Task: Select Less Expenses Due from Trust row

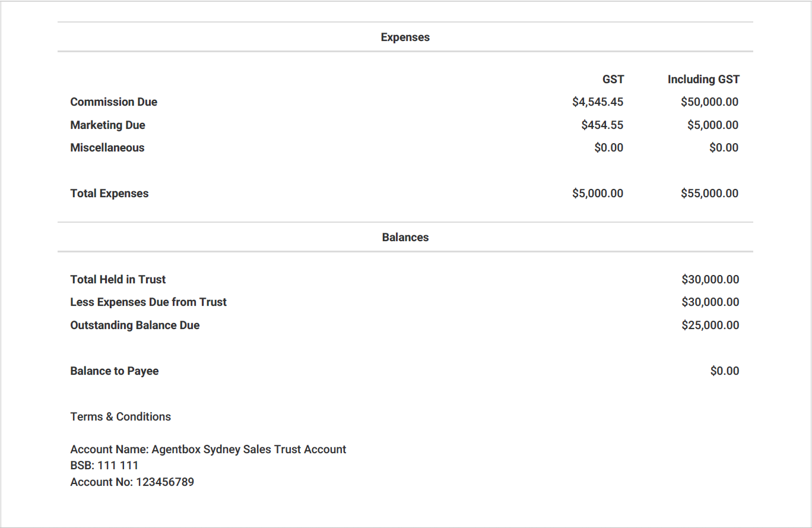Action: pyautogui.click(x=405, y=302)
